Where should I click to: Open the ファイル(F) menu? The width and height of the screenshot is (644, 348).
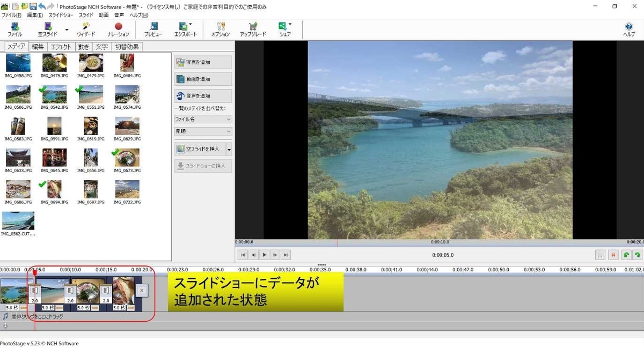11,15
